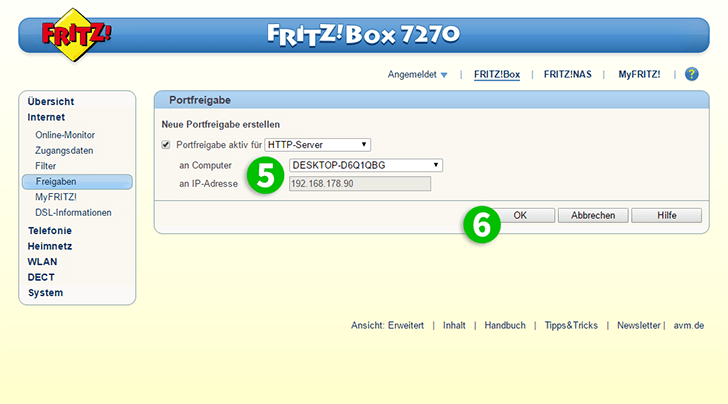Viewport: 728px width, 404px height.
Task: Click the Abbrechen button
Action: click(593, 215)
